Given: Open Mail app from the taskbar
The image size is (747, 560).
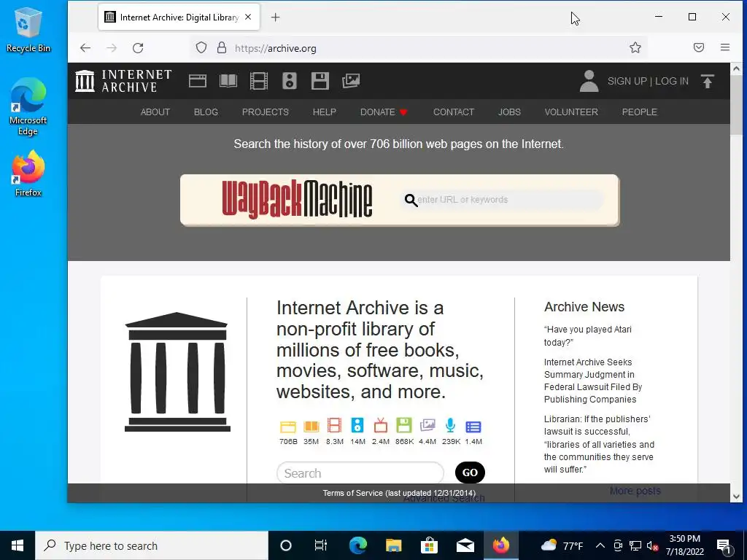Looking at the screenshot, I should click(465, 545).
